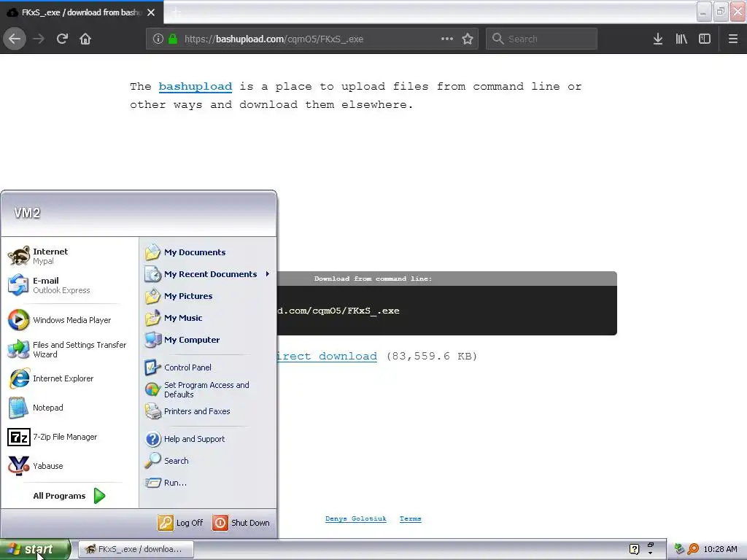Expand My Recent Documents submenu
This screenshot has width=747, height=560.
click(x=208, y=274)
